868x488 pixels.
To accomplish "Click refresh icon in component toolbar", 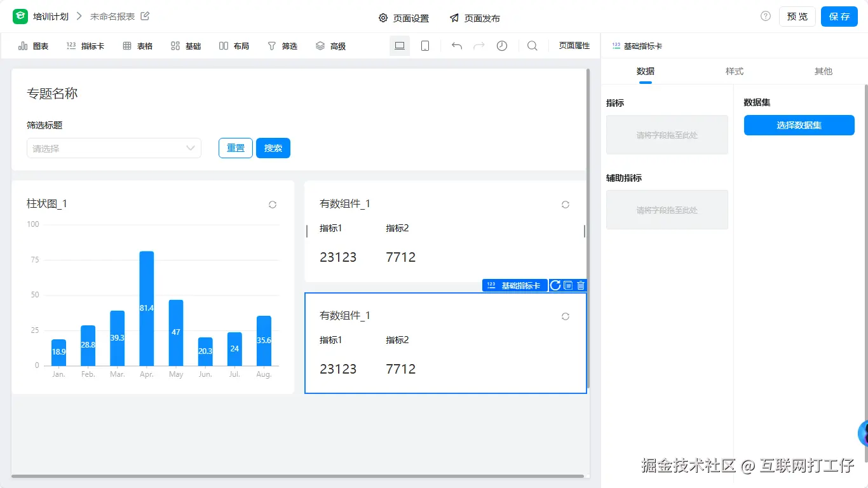I will 555,285.
